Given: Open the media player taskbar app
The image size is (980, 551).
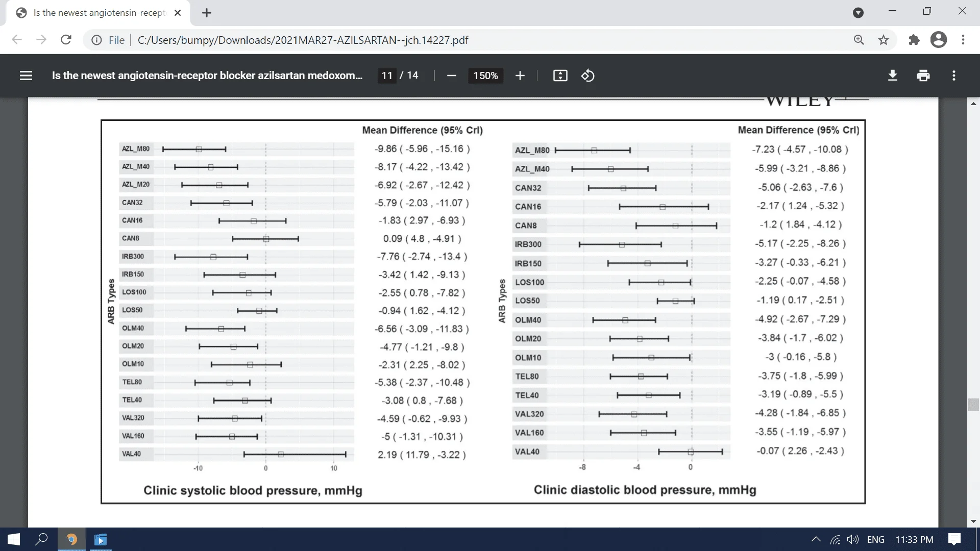Looking at the screenshot, I should (101, 539).
